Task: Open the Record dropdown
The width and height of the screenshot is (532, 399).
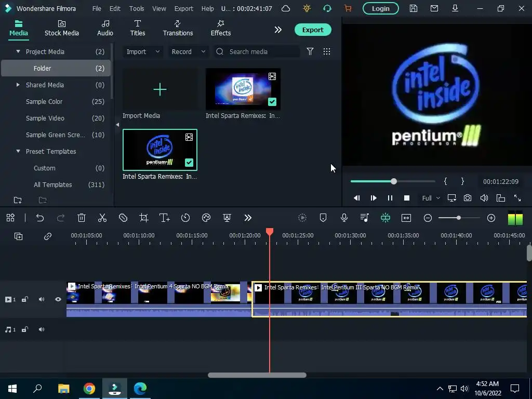Action: [188, 51]
